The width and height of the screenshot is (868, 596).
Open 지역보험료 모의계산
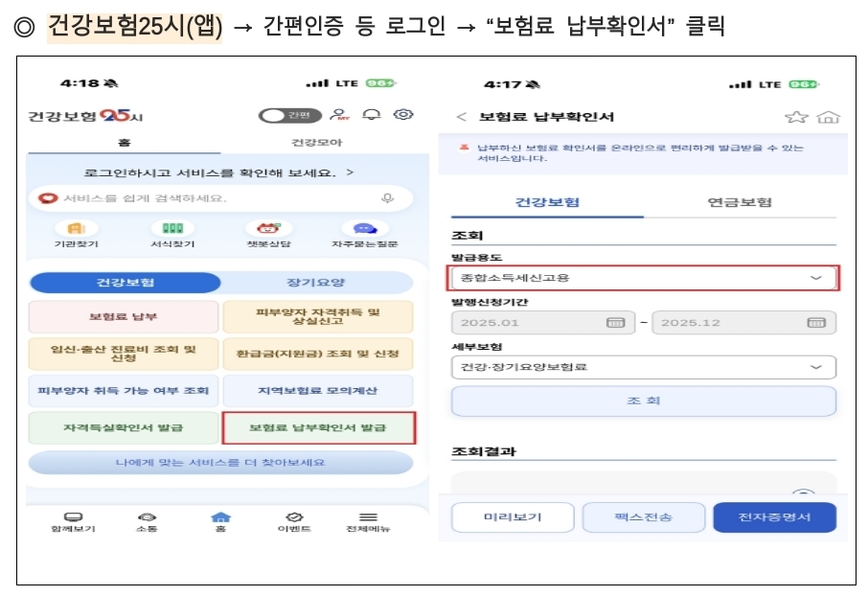point(318,391)
